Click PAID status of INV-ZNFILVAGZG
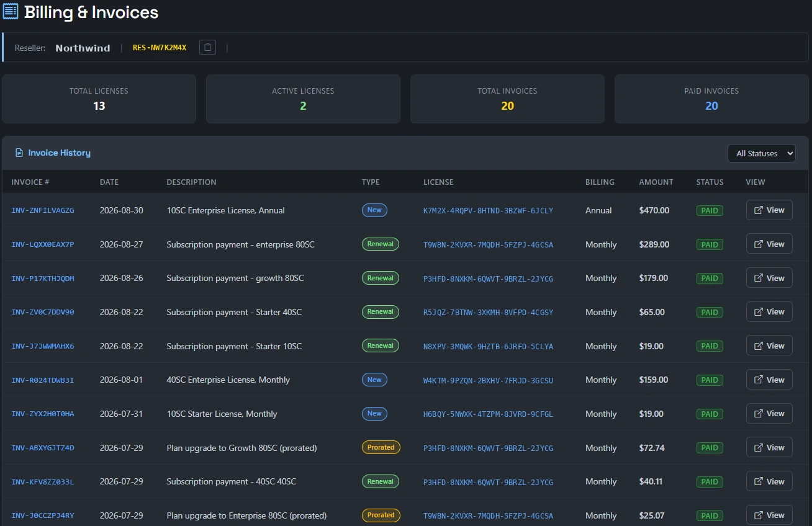The height and width of the screenshot is (526, 812). (x=710, y=211)
